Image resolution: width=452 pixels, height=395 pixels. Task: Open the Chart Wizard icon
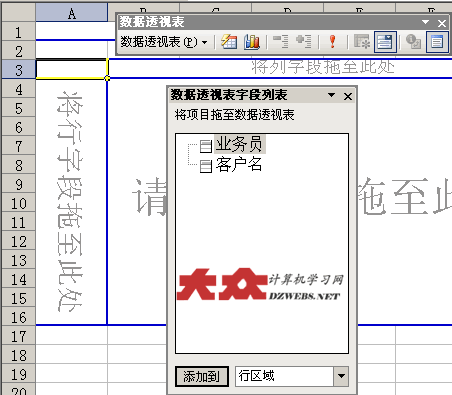click(x=252, y=42)
